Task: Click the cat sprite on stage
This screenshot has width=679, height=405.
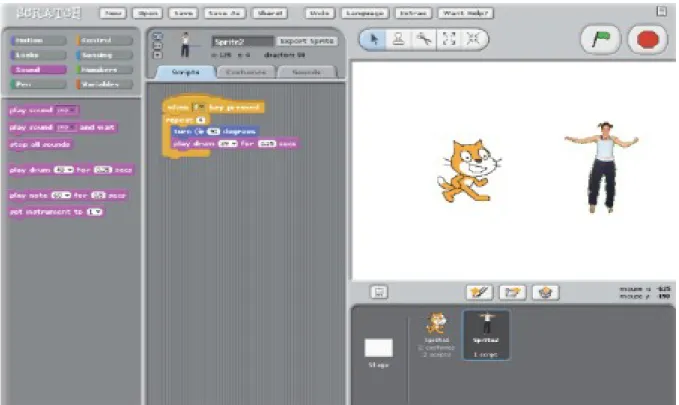Action: pyautogui.click(x=469, y=170)
